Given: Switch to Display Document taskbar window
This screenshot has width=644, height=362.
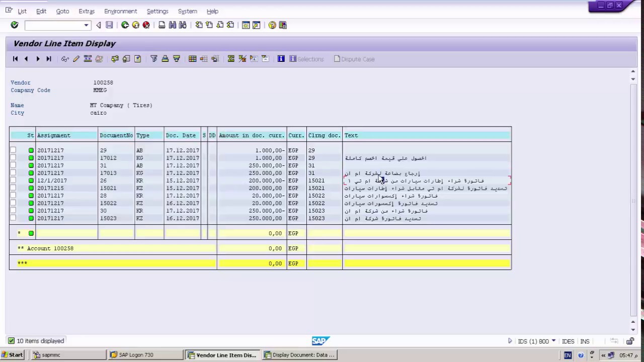Looking at the screenshot, I should click(299, 355).
